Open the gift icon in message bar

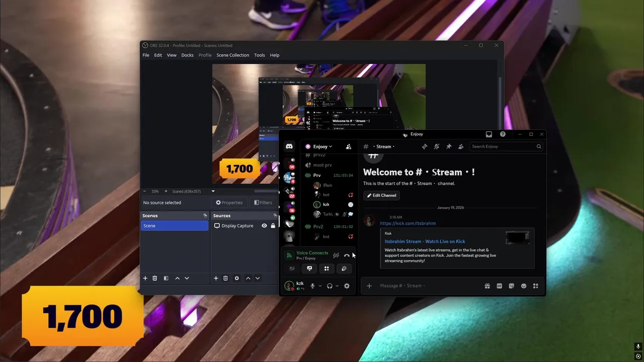pos(487,286)
